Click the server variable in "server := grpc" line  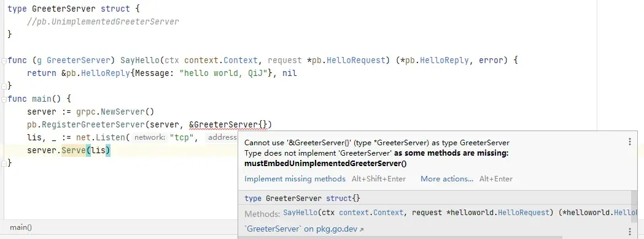tap(42, 112)
